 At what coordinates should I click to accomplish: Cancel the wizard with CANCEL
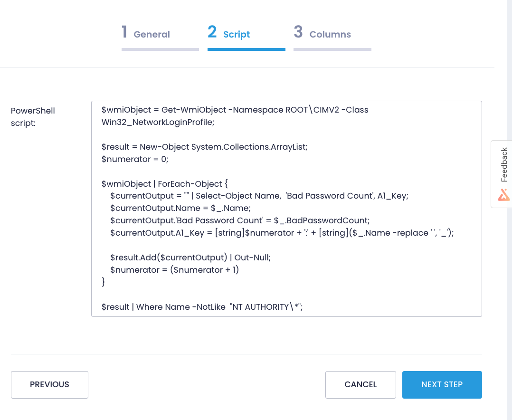(360, 385)
